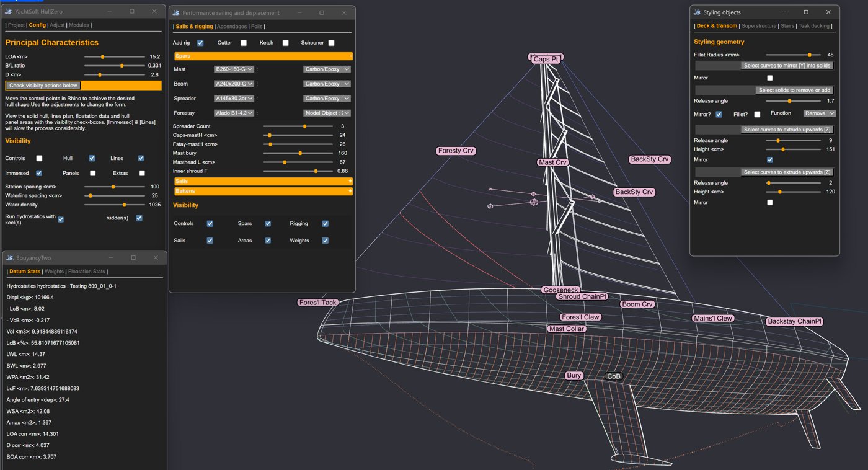Click the Performance sailing window logo icon
This screenshot has height=470, width=868.
click(x=176, y=12)
